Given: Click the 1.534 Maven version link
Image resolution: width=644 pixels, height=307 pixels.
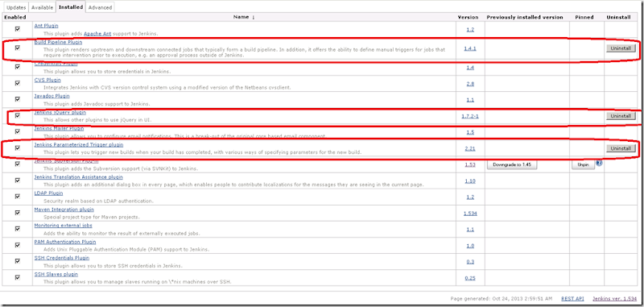Looking at the screenshot, I should coord(470,214).
